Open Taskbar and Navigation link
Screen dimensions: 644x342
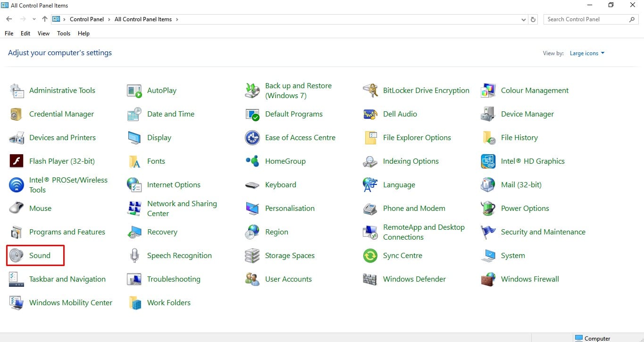tap(67, 279)
